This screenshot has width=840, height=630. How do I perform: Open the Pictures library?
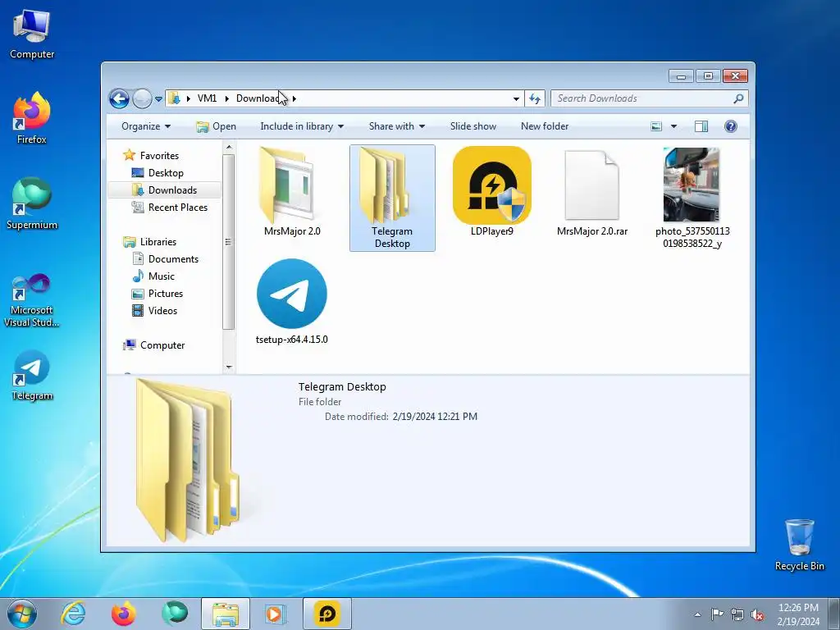[165, 294]
